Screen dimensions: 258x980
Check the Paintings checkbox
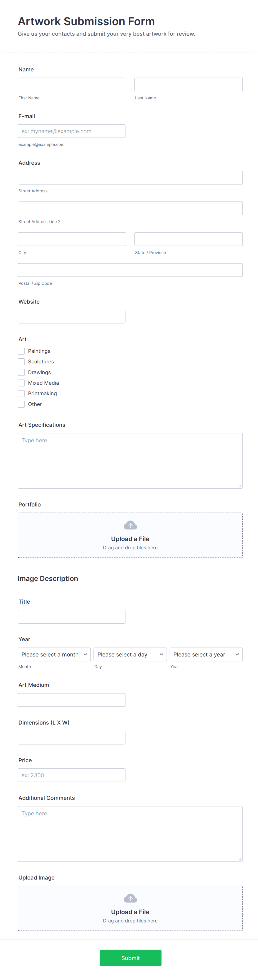coord(21,351)
